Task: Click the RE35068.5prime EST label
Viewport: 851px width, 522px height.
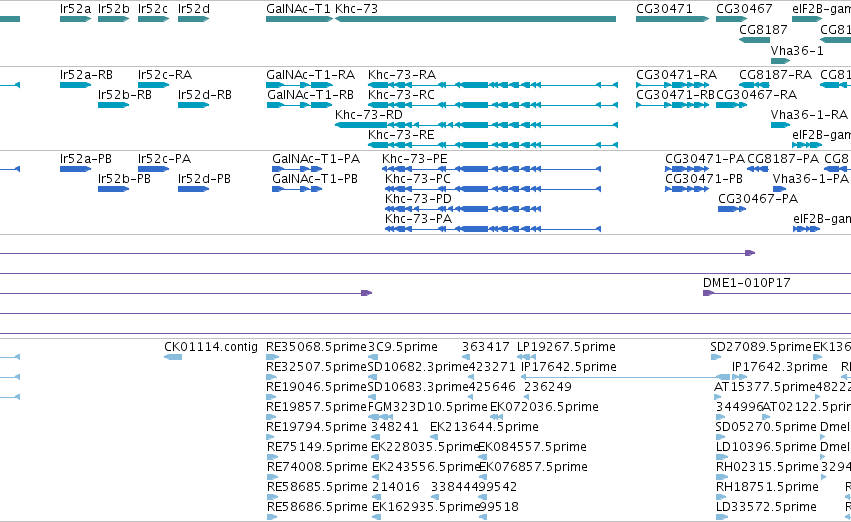Action: pyautogui.click(x=316, y=347)
